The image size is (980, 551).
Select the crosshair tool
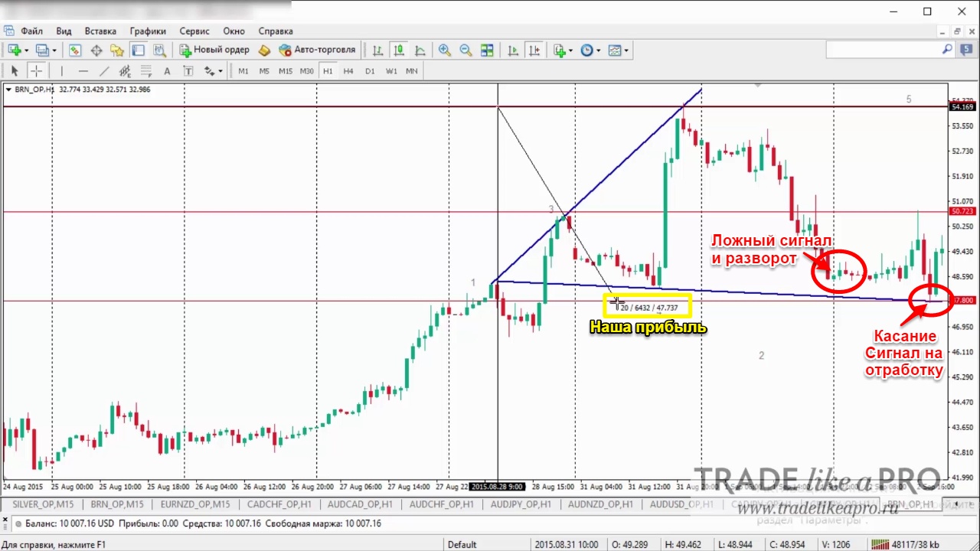[x=36, y=71]
